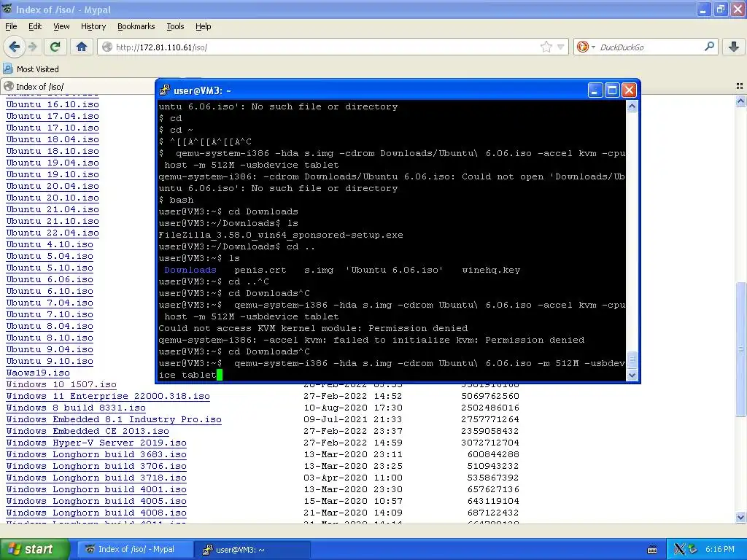The width and height of the screenshot is (747, 560).
Task: Open Windows Longhorn build 4008.iso link
Action: click(96, 513)
